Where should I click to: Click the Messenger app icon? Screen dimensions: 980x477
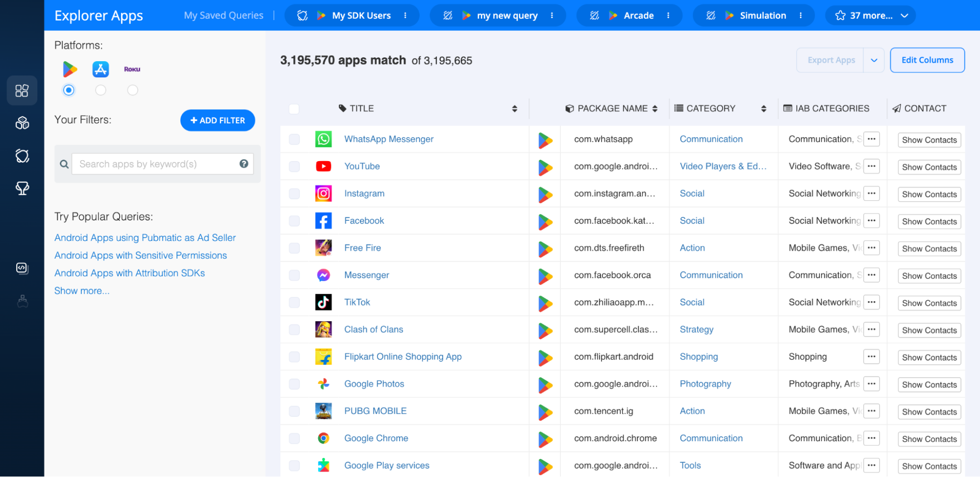[x=324, y=275]
